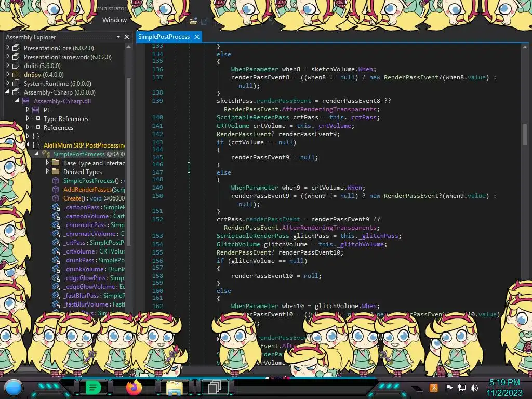532x399 pixels.
Task: Close the Assembly Explorer panel
Action: (127, 37)
